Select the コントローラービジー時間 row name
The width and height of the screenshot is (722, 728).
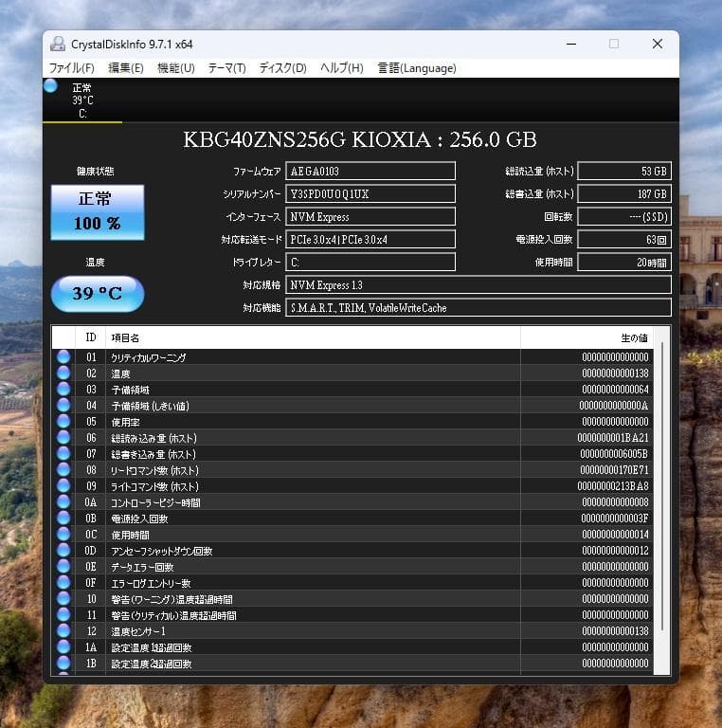(x=155, y=502)
